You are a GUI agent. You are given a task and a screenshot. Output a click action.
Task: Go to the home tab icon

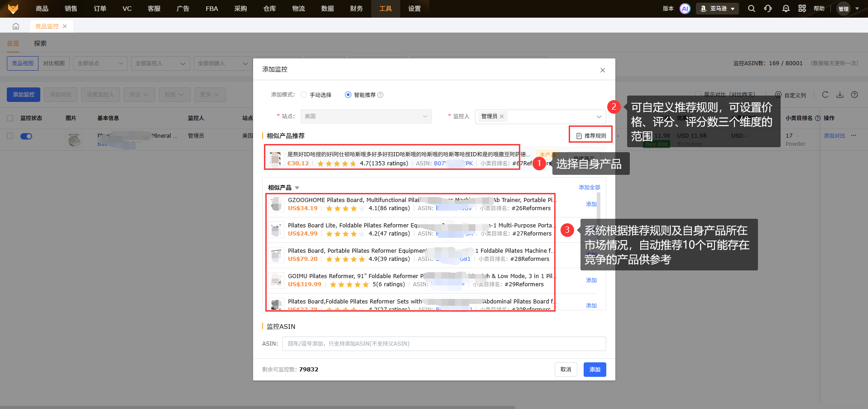[x=16, y=26]
